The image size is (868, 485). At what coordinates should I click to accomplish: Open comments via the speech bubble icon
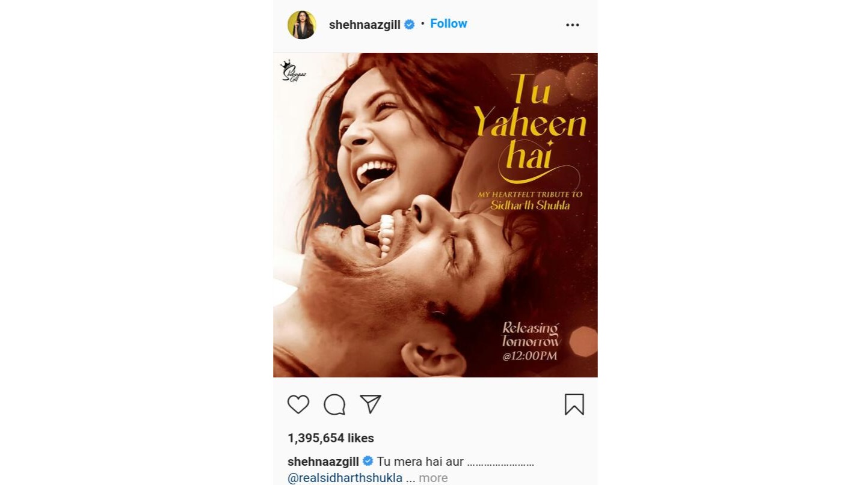coord(334,404)
